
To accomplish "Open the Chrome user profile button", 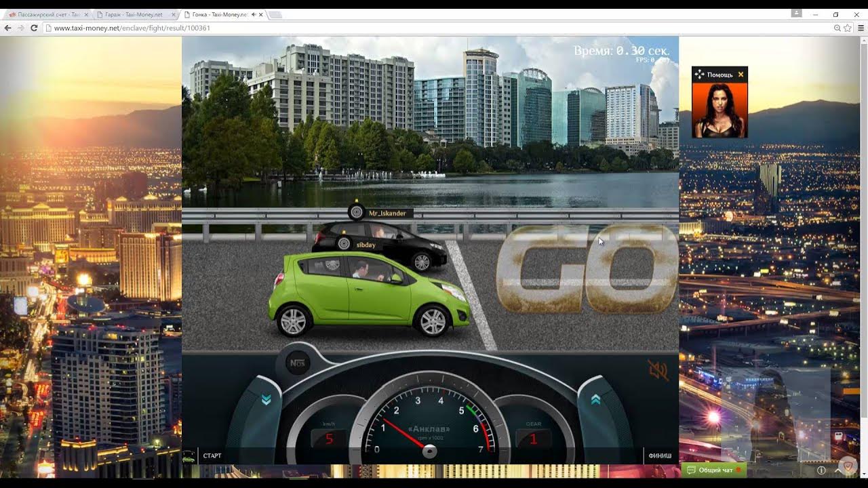I will pos(796,13).
